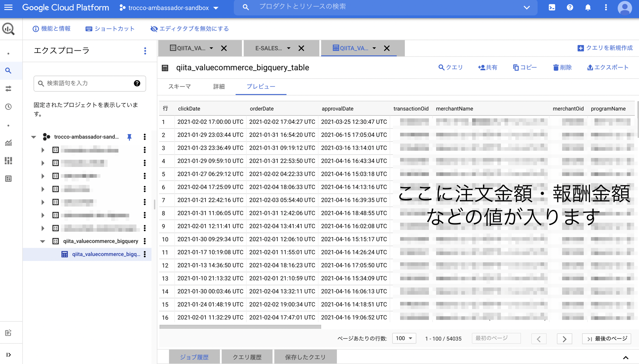The width and height of the screenshot is (639, 364).
Task: Click the Explorer search input field
Action: tap(90, 83)
